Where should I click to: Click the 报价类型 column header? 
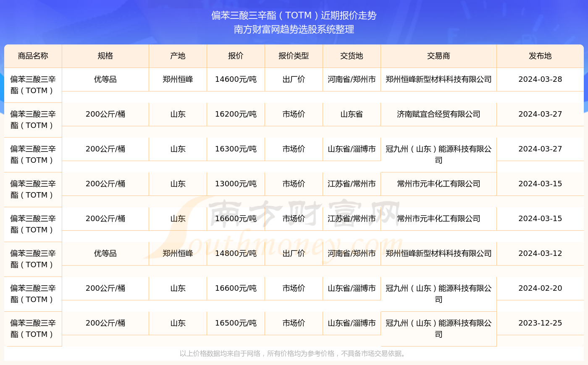(294, 56)
